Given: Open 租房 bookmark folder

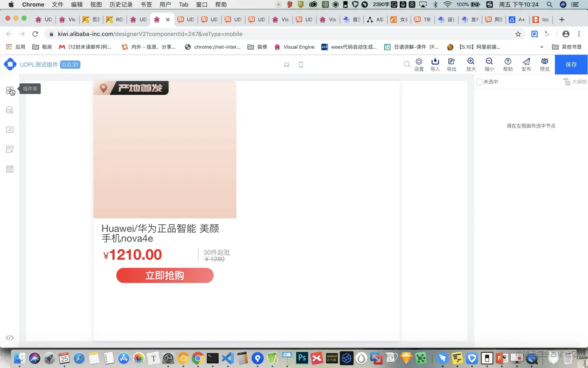Looking at the screenshot, I should point(42,47).
